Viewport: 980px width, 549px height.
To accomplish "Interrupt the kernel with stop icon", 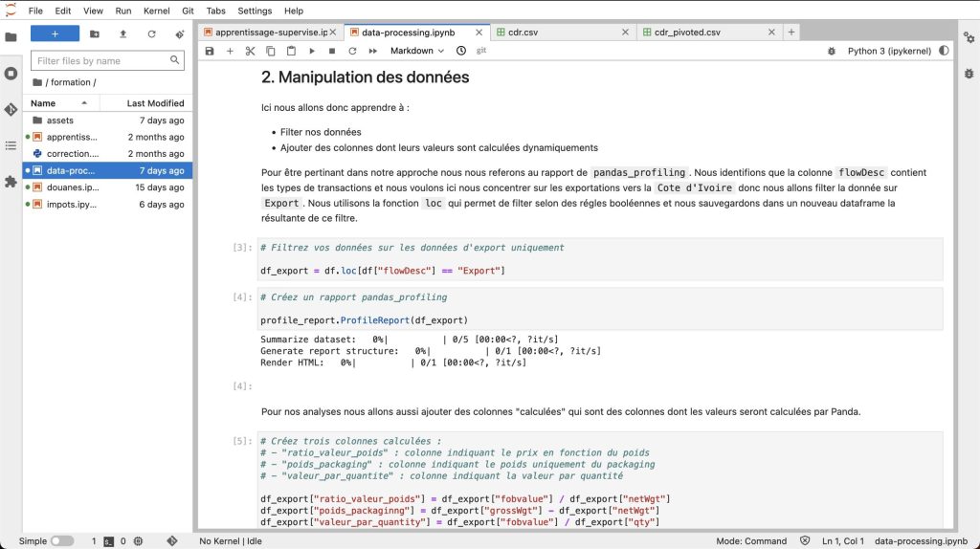I will pos(332,51).
